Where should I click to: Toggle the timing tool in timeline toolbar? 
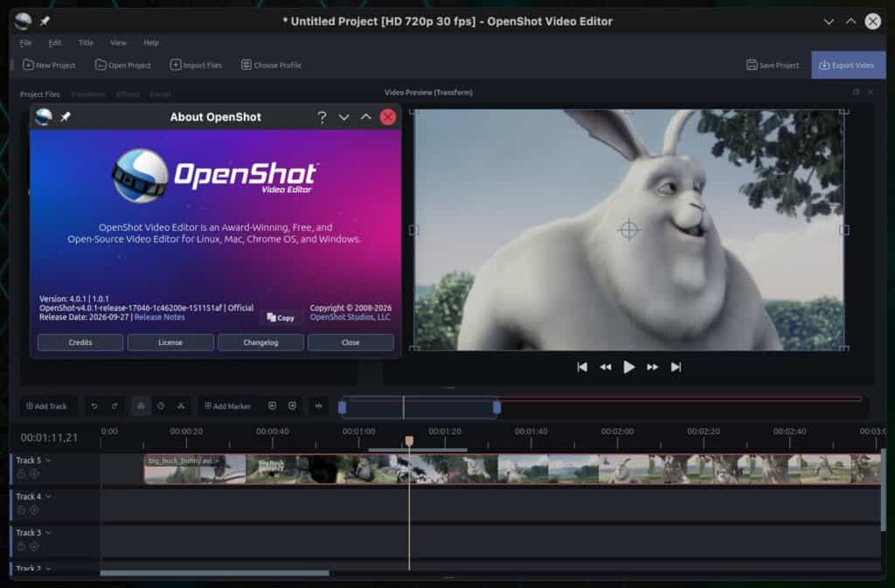click(161, 406)
